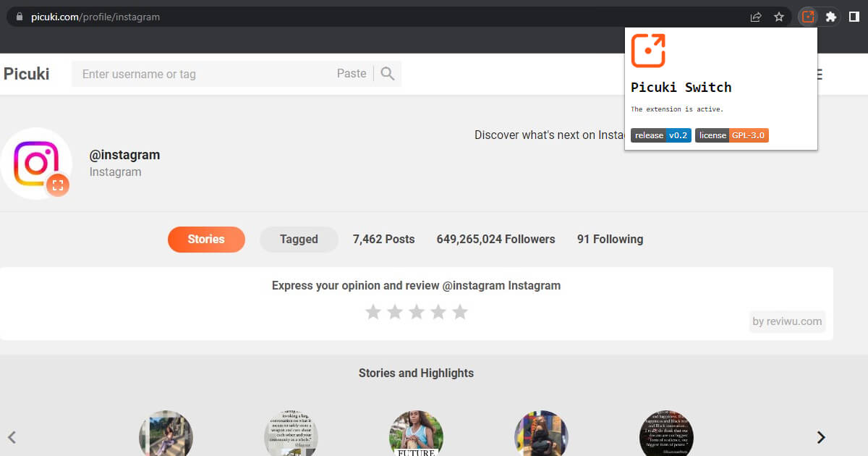Screen dimensions: 868x456
Task: Click the Picuki Switch extension toolbar icon
Action: [x=807, y=17]
